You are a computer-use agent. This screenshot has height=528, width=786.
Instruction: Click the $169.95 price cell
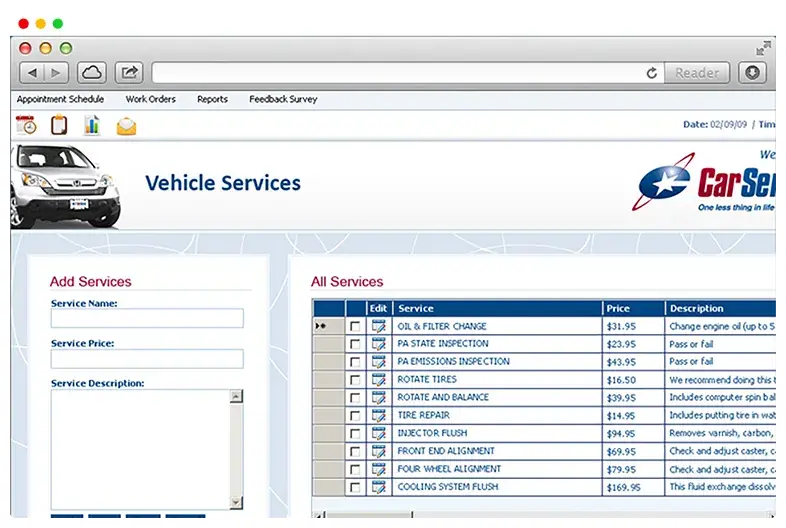tap(633, 487)
